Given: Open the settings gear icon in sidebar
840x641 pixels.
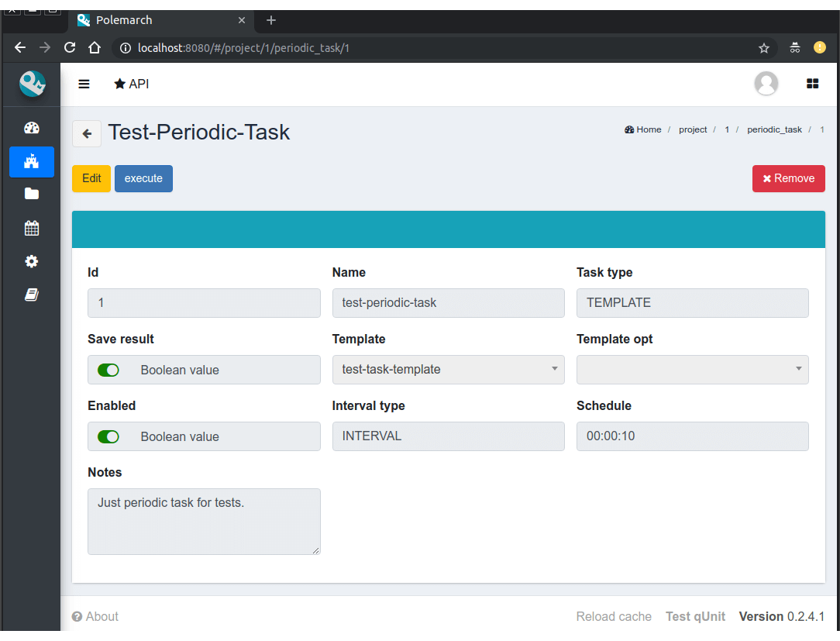Looking at the screenshot, I should tap(32, 261).
